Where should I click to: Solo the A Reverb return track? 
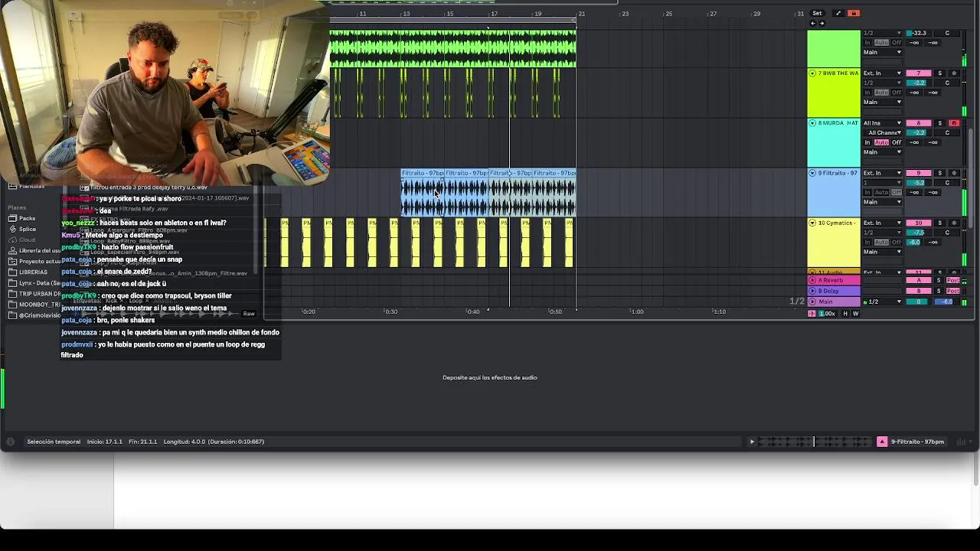939,280
